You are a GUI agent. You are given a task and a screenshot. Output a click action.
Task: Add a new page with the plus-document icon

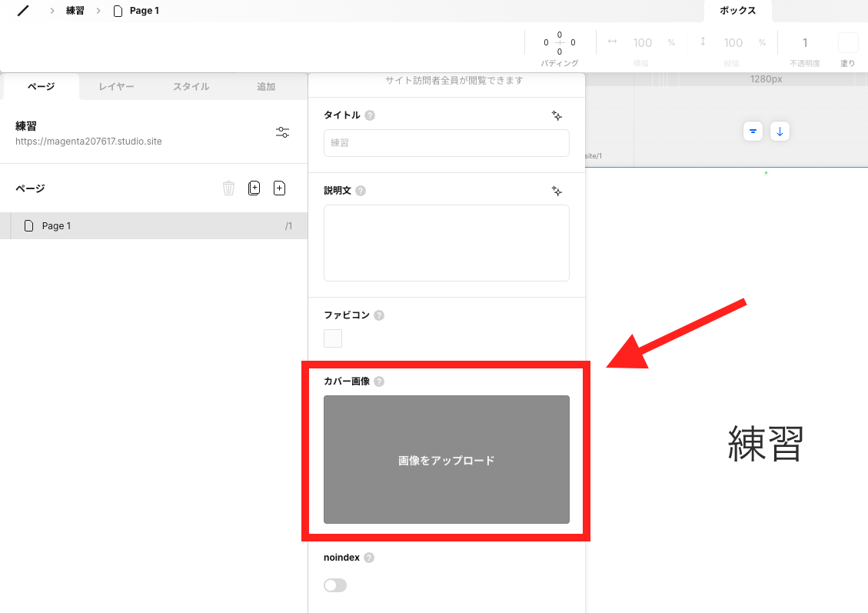tap(279, 187)
